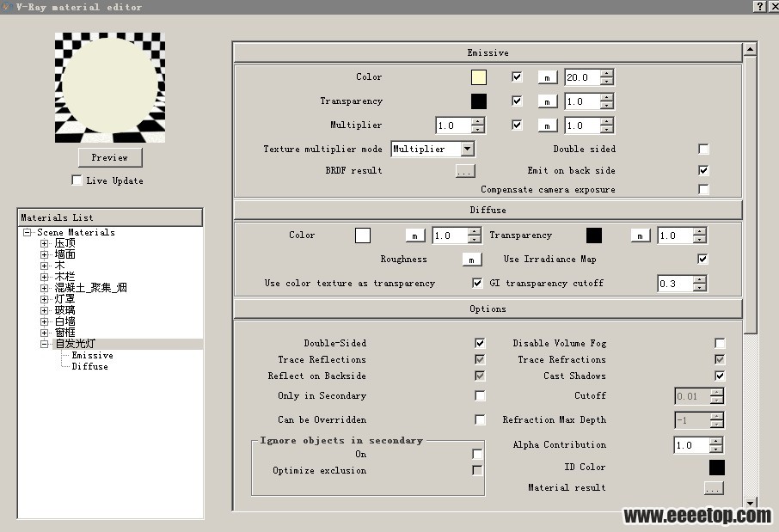This screenshot has height=532, width=779.
Task: Collapse the Emissive rollout header
Action: [488, 52]
